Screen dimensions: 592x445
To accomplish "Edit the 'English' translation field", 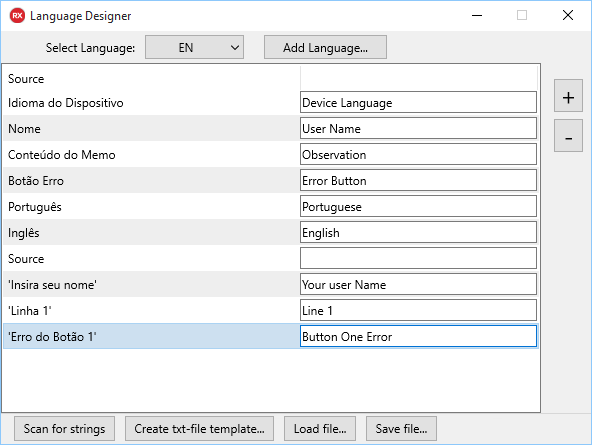I will [x=418, y=233].
